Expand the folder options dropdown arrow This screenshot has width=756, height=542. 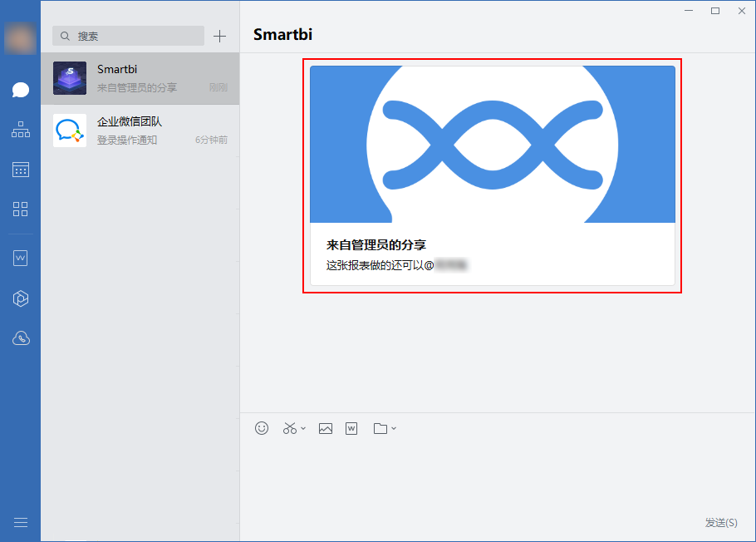click(394, 428)
